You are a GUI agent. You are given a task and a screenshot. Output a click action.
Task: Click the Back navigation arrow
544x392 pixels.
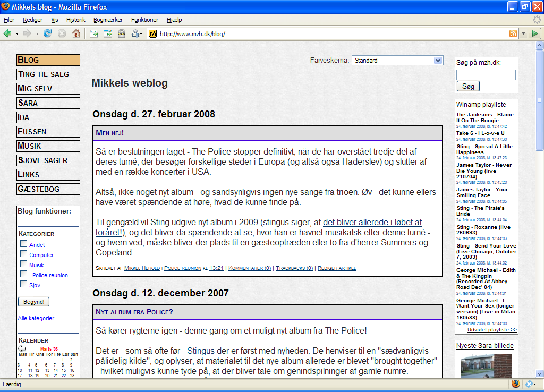pyautogui.click(x=7, y=33)
